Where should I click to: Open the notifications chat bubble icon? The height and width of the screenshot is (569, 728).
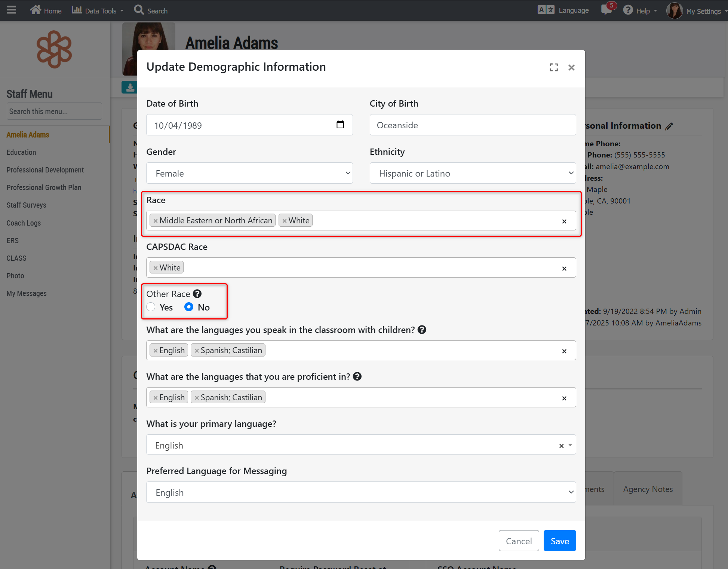pyautogui.click(x=606, y=10)
